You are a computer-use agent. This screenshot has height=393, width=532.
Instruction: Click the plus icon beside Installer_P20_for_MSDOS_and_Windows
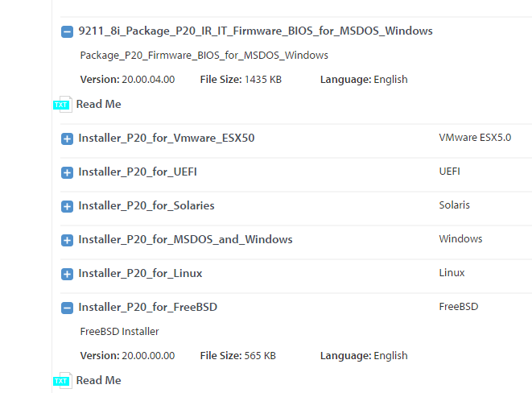(67, 240)
